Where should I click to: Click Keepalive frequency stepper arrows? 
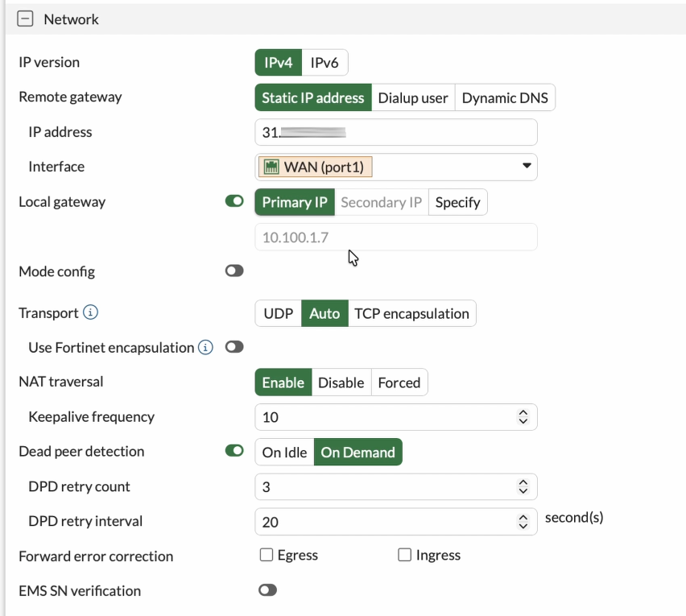[523, 417]
